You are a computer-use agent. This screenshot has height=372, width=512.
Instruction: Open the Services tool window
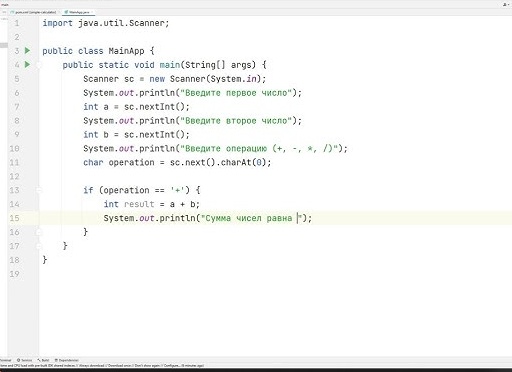pyautogui.click(x=24, y=360)
